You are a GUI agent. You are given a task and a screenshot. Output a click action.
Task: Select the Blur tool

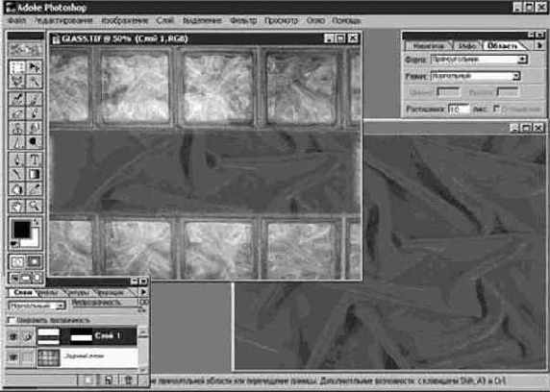(17, 141)
